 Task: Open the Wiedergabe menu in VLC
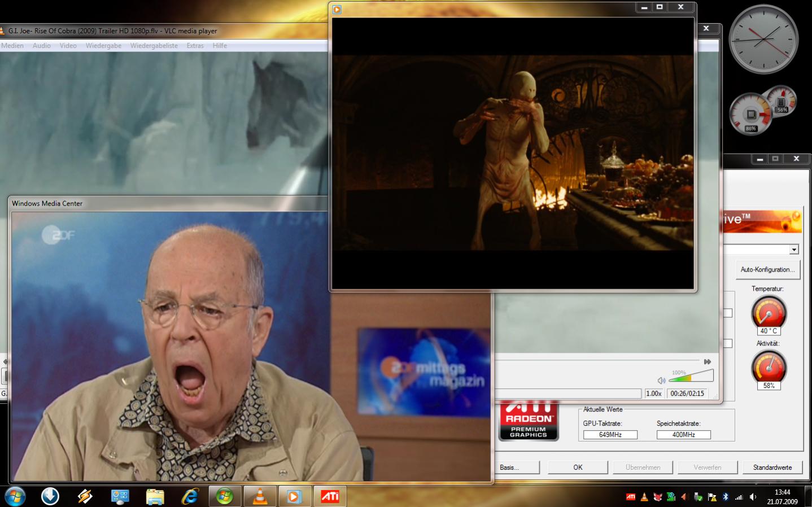[x=103, y=46]
